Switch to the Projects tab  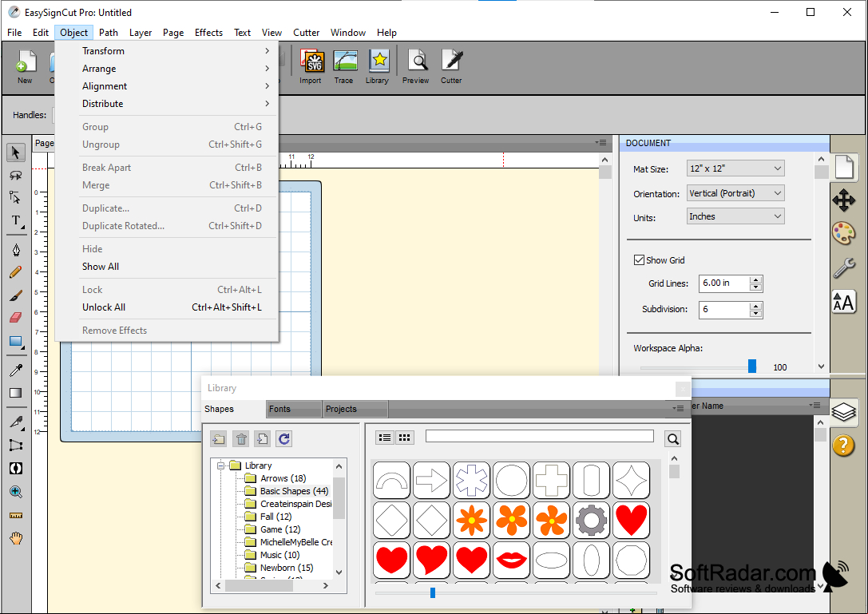pos(355,409)
